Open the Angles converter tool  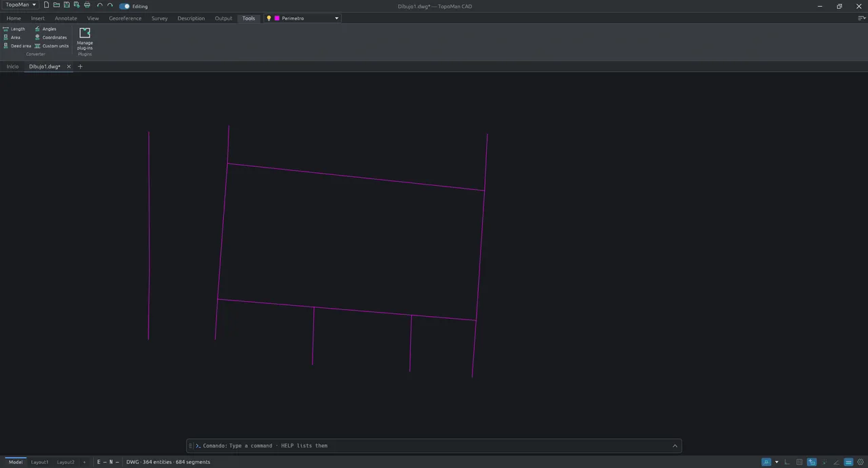[x=45, y=29]
